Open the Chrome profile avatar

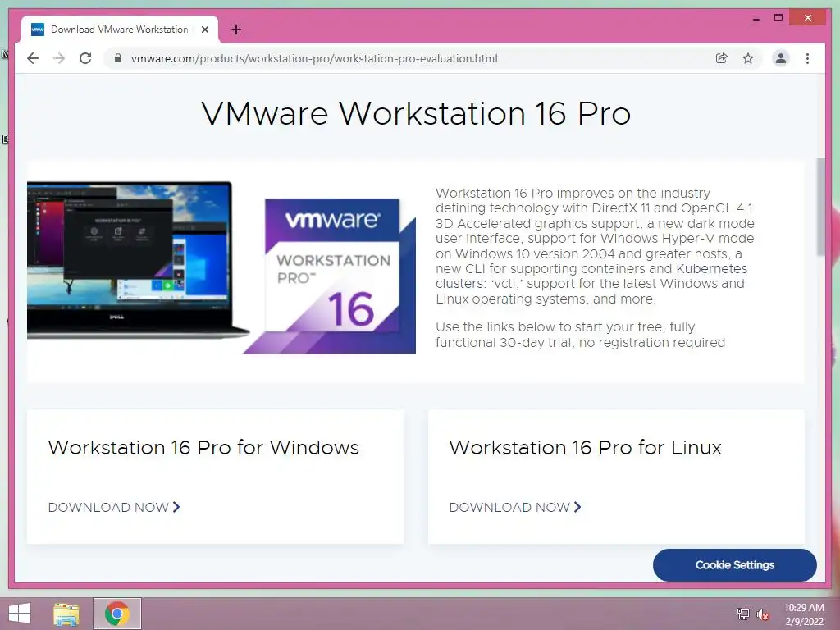781,58
